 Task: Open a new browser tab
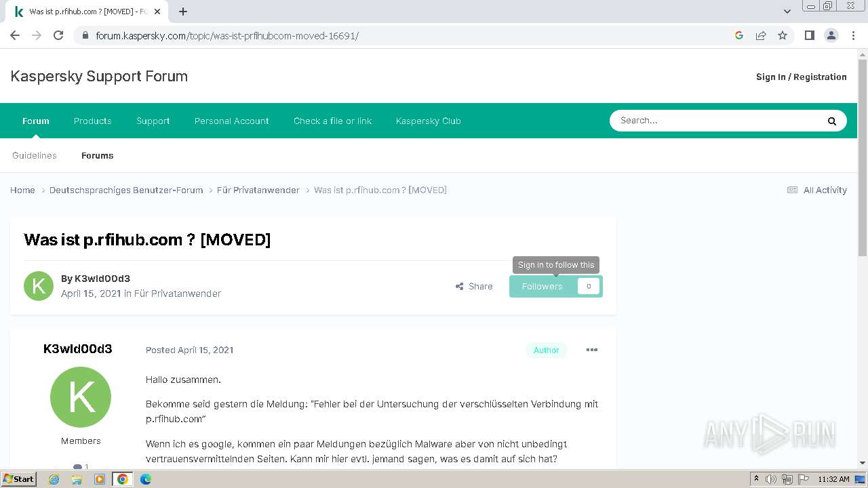coord(183,12)
